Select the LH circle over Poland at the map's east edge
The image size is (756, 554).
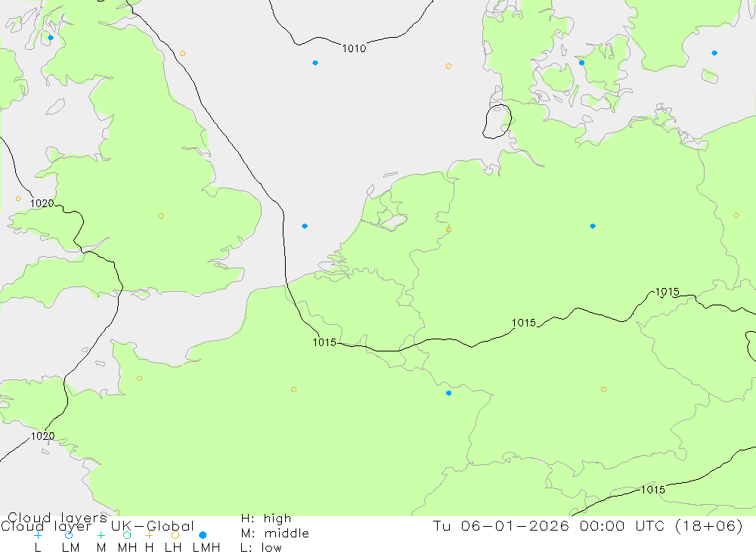736,215
